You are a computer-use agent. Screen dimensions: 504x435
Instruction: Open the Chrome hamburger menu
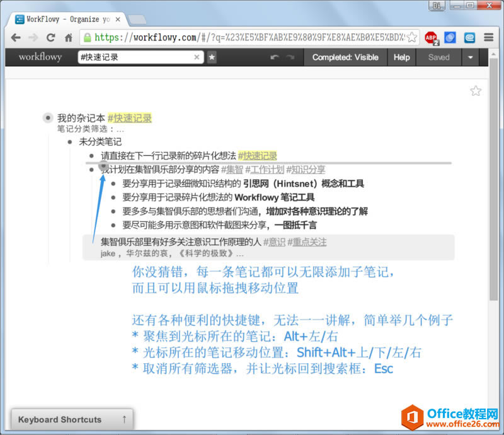point(489,37)
